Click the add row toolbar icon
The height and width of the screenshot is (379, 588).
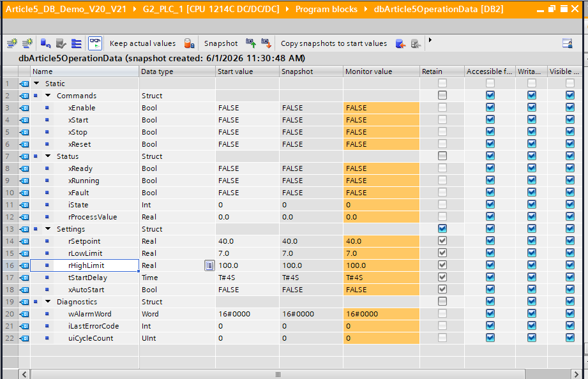(x=27, y=43)
